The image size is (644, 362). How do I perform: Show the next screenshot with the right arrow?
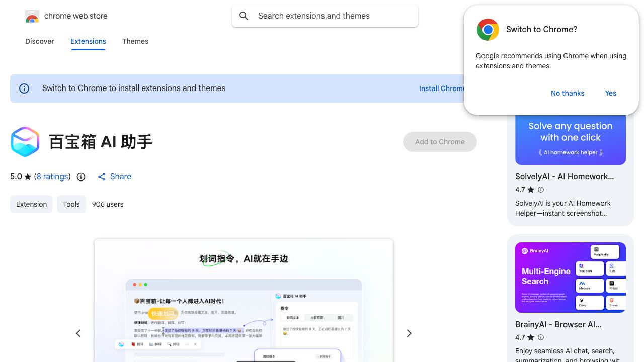tap(409, 333)
